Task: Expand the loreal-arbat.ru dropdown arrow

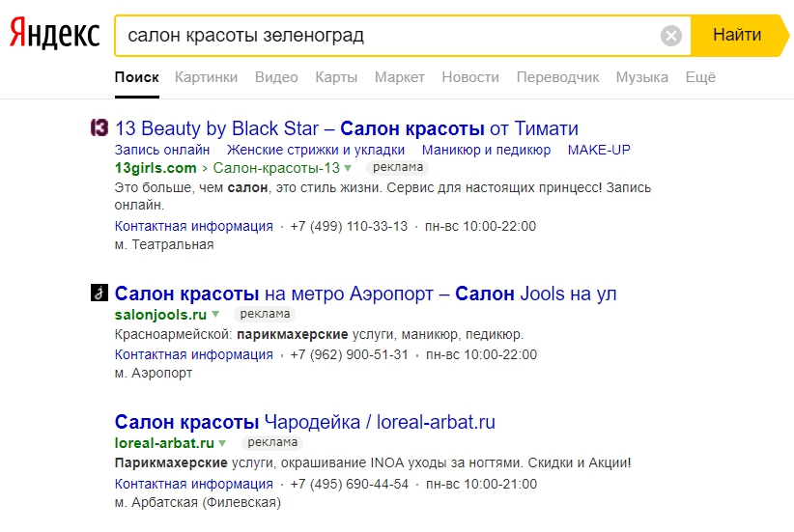Action: pos(222,444)
